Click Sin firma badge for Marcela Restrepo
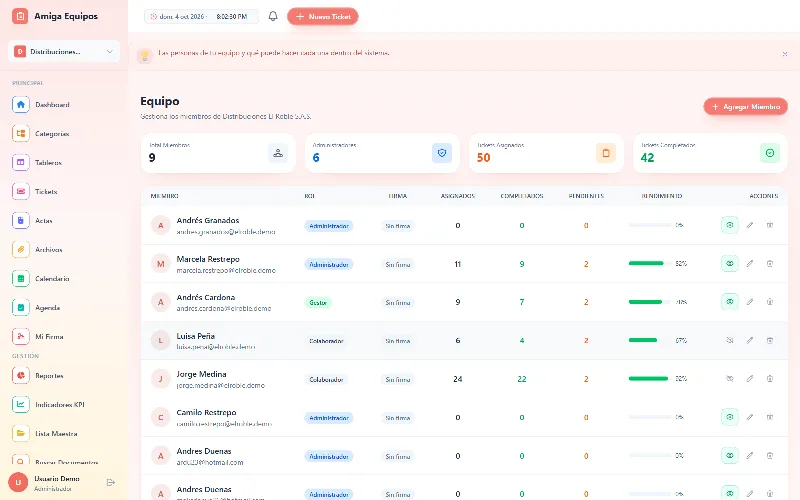This screenshot has height=500, width=800. (397, 264)
